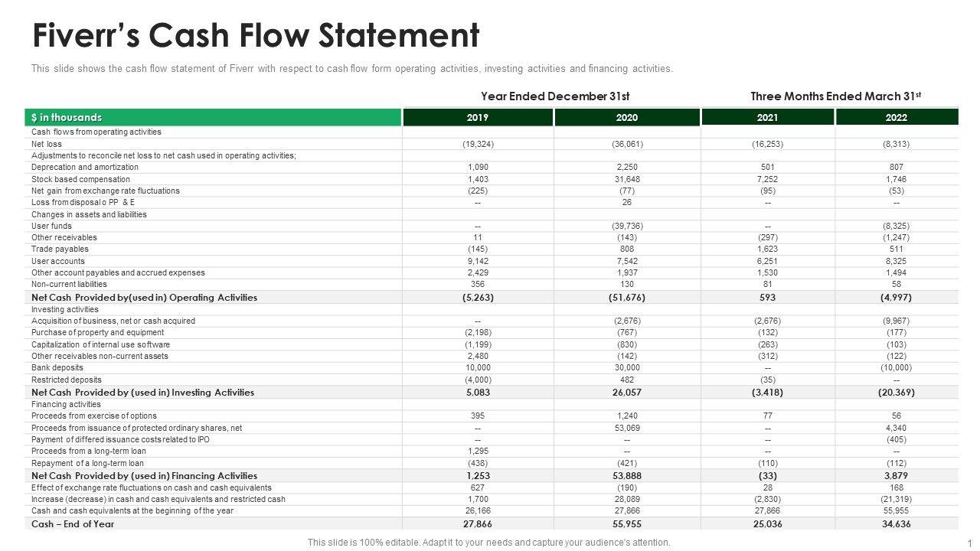
Task: Select the slide description subtitle text
Action: [351, 69]
